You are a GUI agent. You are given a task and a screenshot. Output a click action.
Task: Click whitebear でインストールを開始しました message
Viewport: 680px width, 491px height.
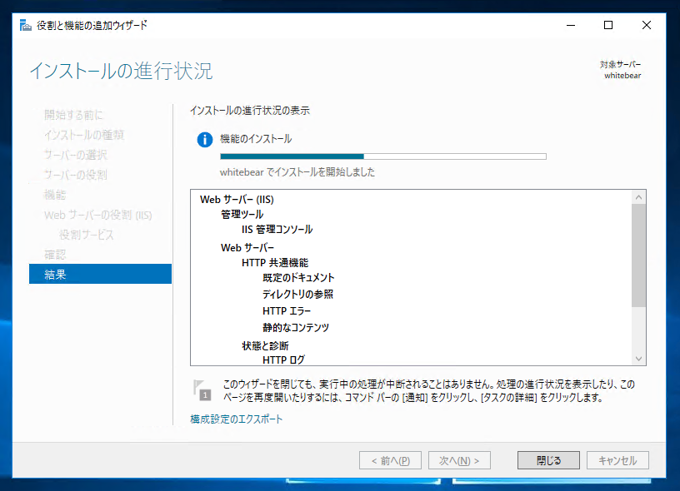[297, 172]
